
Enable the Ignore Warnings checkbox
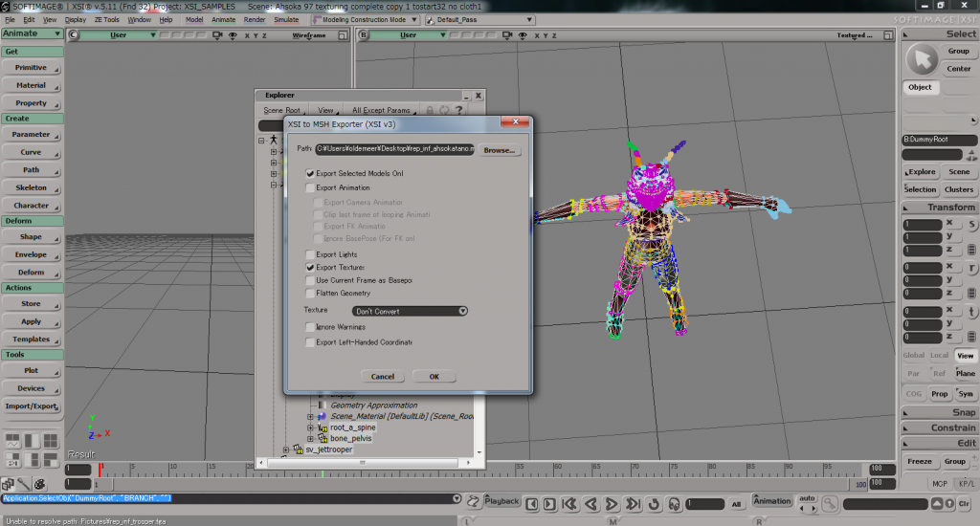click(310, 327)
